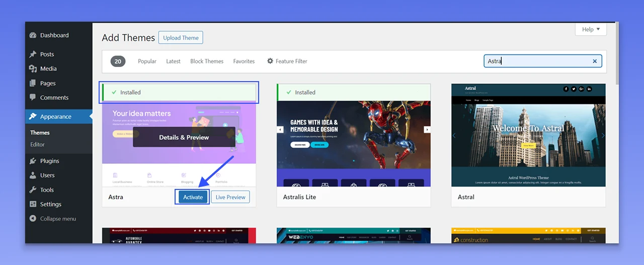Click the Settings sliders icon
Viewport: 644px width, 265px height.
point(33,204)
